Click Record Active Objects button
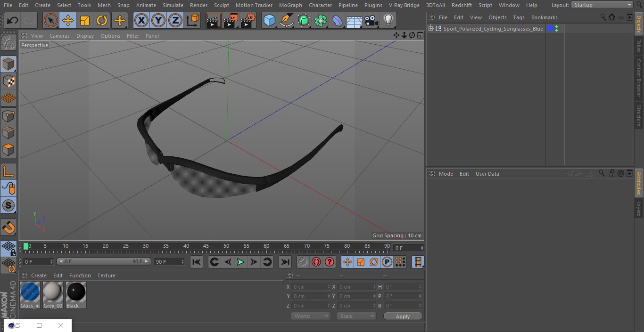The image size is (644, 332). pos(303,262)
